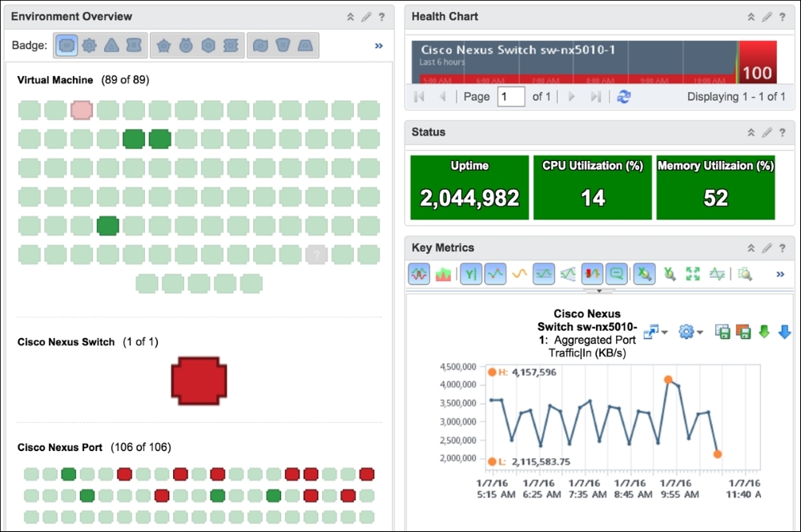Toggle the Y-axis icon in Key Metrics
Screen dimensions: 801x532
(471, 274)
